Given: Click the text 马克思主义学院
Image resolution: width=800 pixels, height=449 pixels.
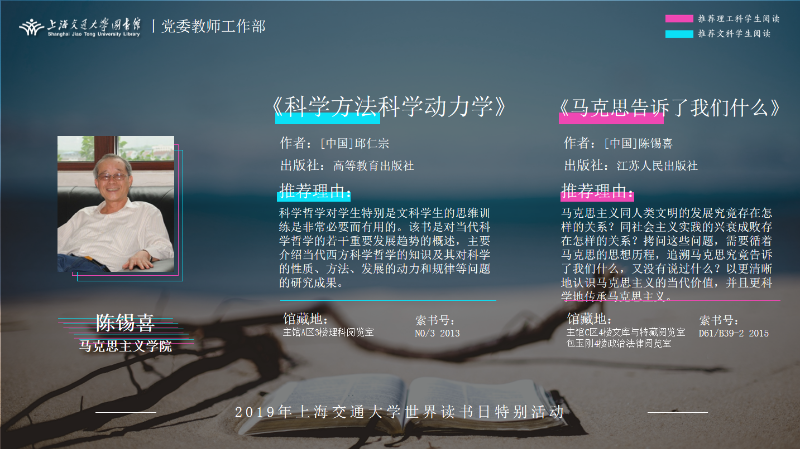Looking at the screenshot, I should (125, 346).
